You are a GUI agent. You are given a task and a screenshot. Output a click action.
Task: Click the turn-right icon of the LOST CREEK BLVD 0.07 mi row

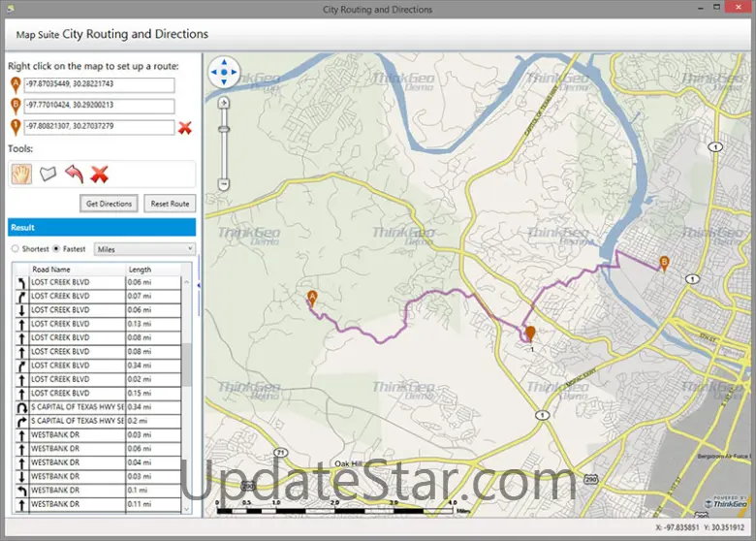(x=21, y=297)
